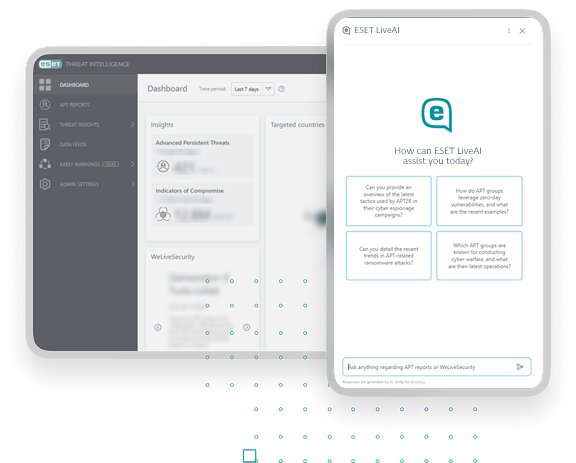The image size is (576, 463).
Task: Open APT Reports person icon
Action: pos(45,105)
